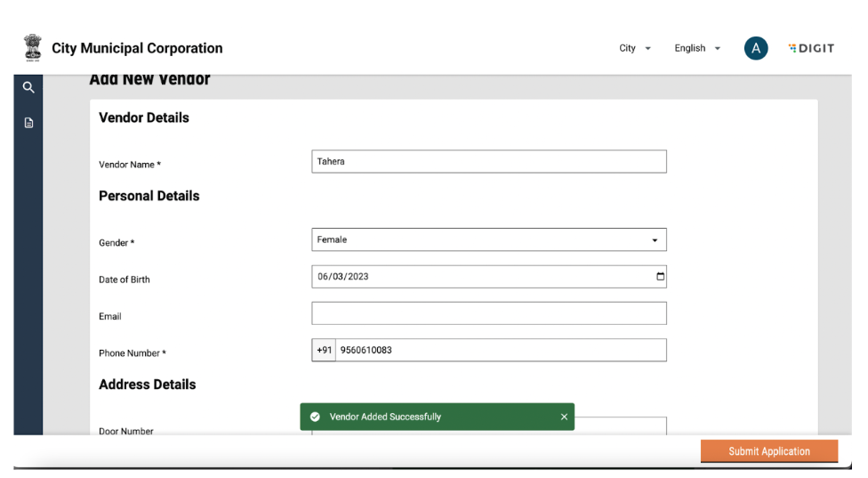Click green checkmark in success toast
The image size is (868, 478).
coord(315,417)
